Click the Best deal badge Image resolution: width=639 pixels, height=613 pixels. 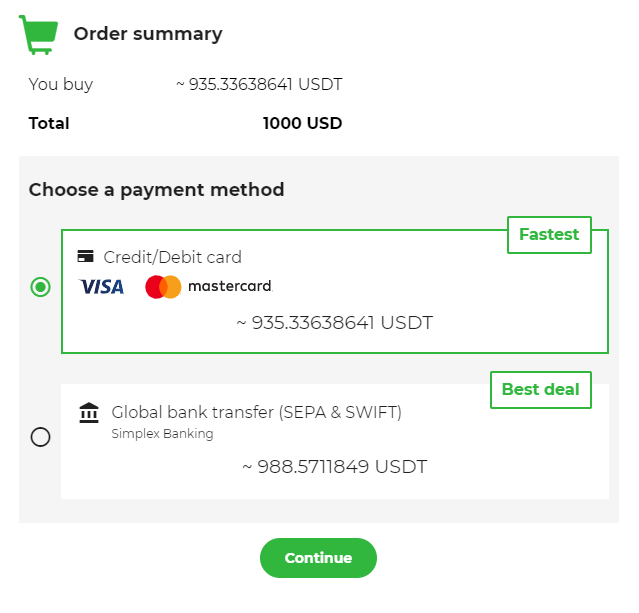pos(540,390)
